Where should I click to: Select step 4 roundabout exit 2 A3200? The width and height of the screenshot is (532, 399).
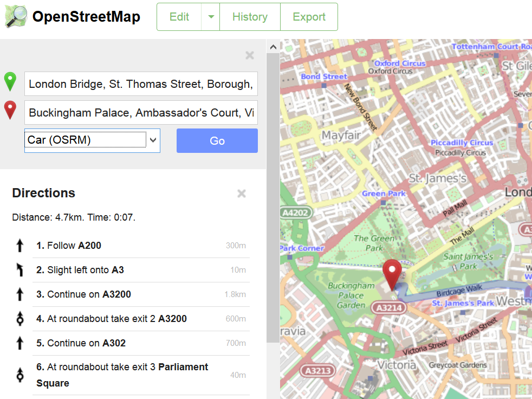tap(141, 319)
